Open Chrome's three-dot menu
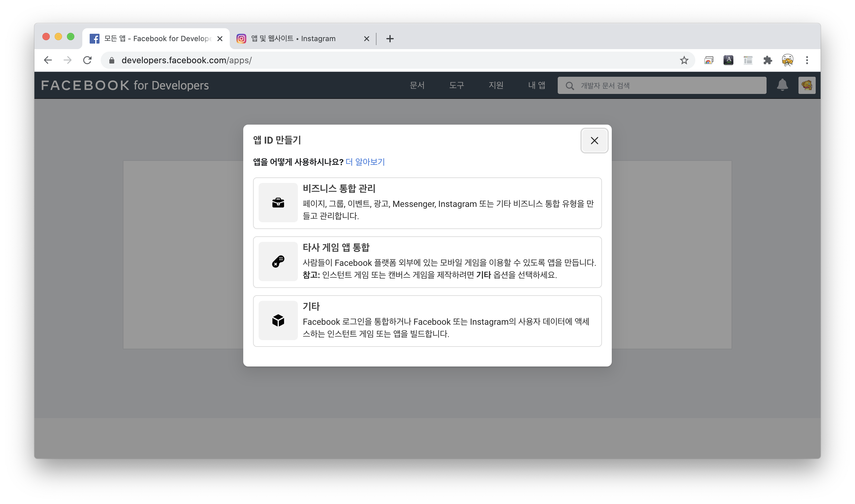This screenshot has width=855, height=504. pos(807,60)
